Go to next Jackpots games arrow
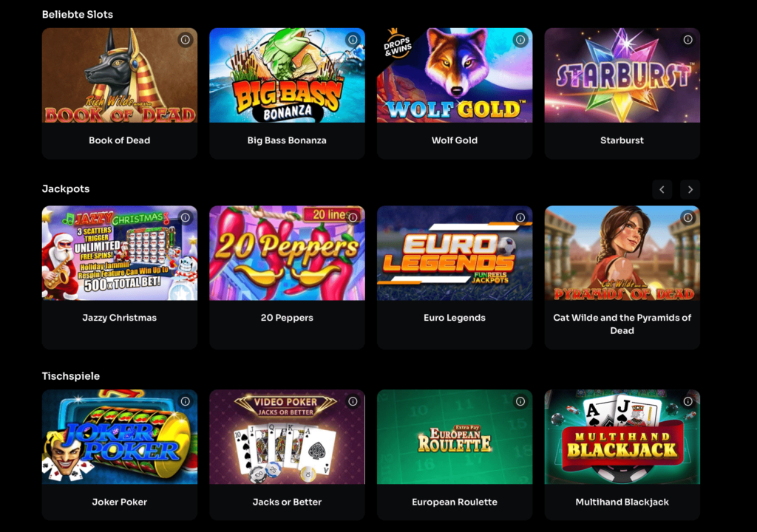Viewport: 757px width, 532px height. click(690, 190)
